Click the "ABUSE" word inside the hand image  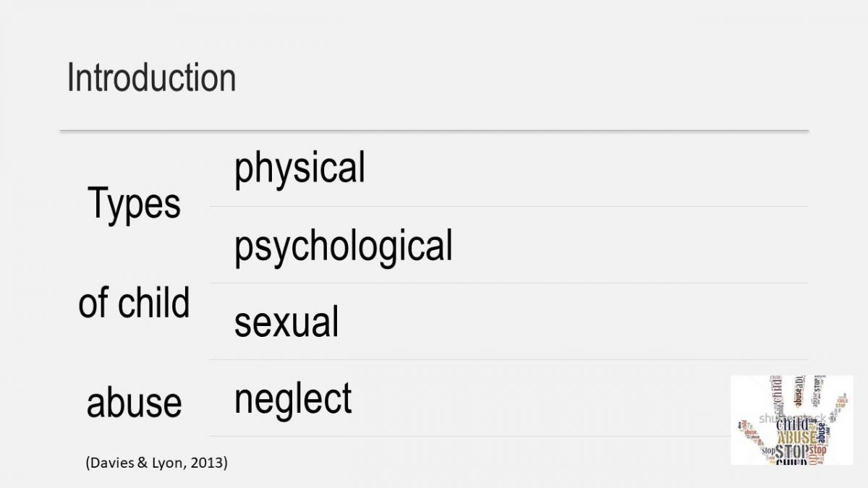pos(796,436)
